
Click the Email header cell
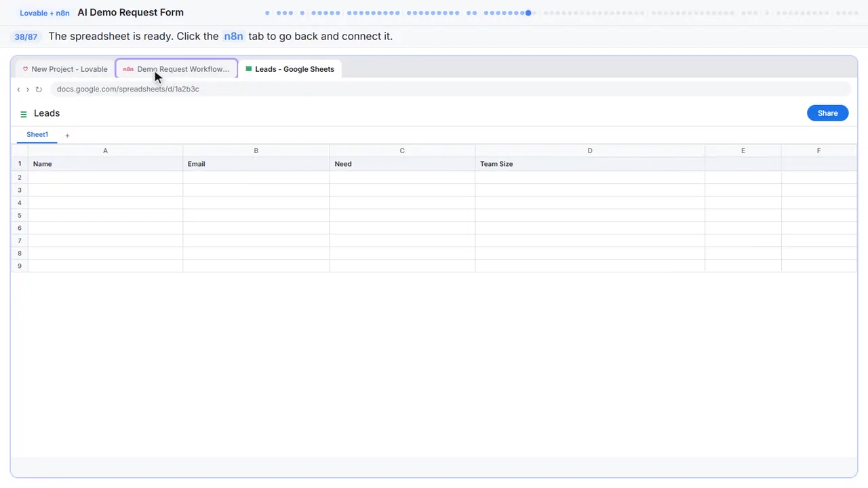pos(256,164)
